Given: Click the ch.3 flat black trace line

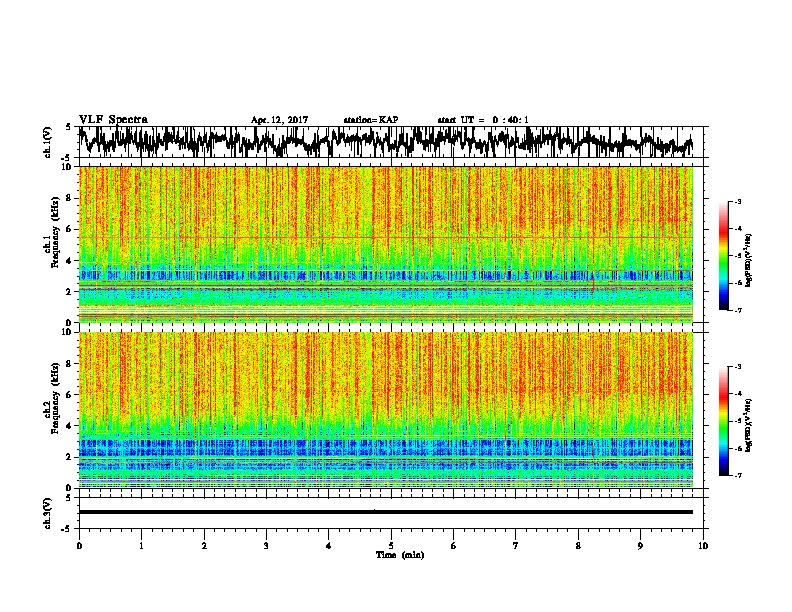Looking at the screenshot, I should point(385,512).
